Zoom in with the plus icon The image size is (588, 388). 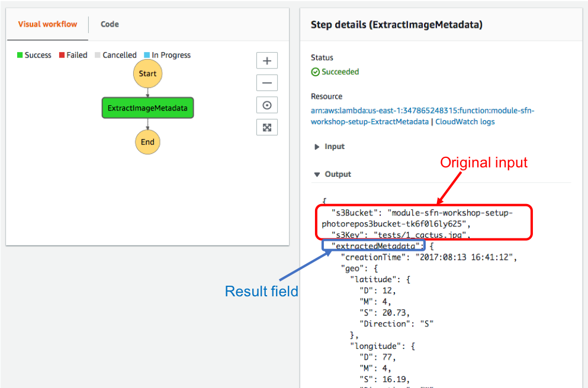267,61
